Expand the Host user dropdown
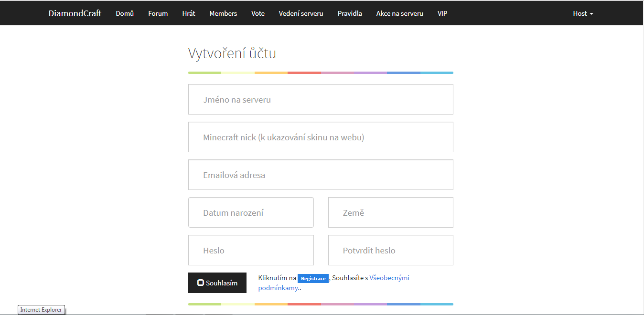Screen dimensions: 644x315 click(583, 13)
